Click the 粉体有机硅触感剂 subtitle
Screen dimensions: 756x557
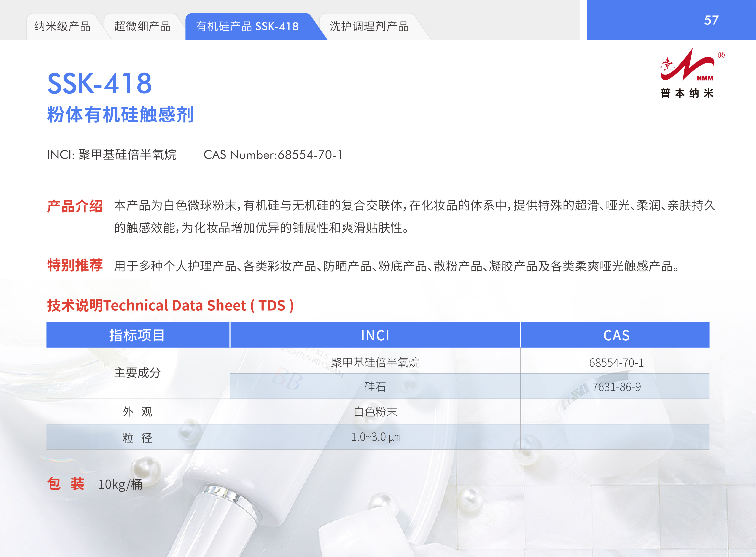120,115
